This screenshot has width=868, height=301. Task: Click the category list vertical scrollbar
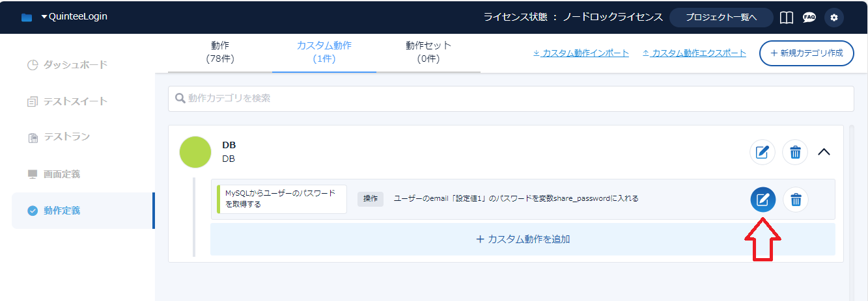tap(850, 213)
